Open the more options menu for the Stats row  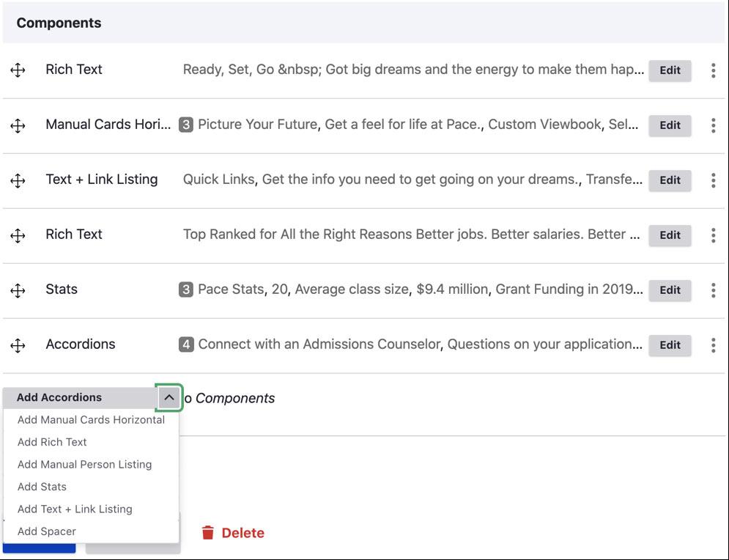coord(713,290)
